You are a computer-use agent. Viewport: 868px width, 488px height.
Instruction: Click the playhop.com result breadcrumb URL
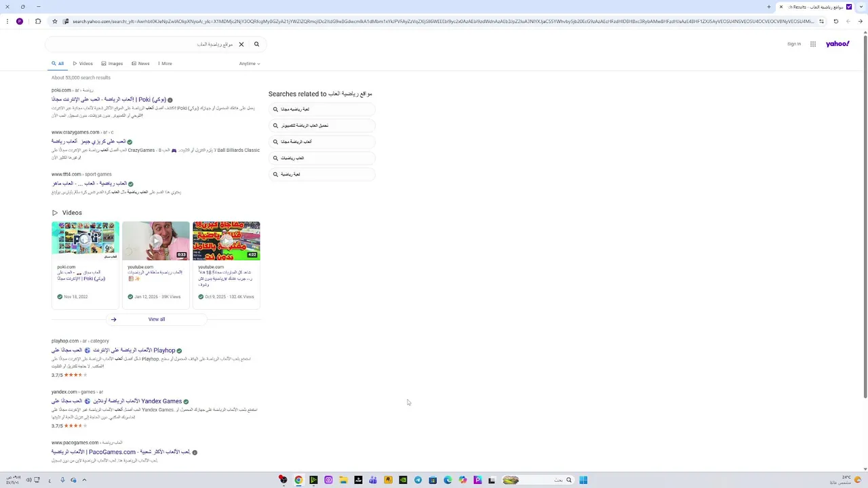[80, 341]
